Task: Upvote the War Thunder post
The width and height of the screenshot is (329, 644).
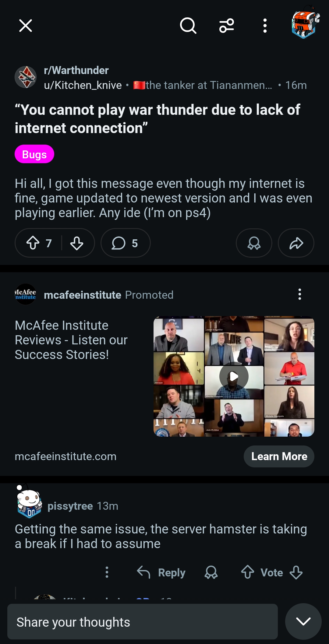Action: 33,243
